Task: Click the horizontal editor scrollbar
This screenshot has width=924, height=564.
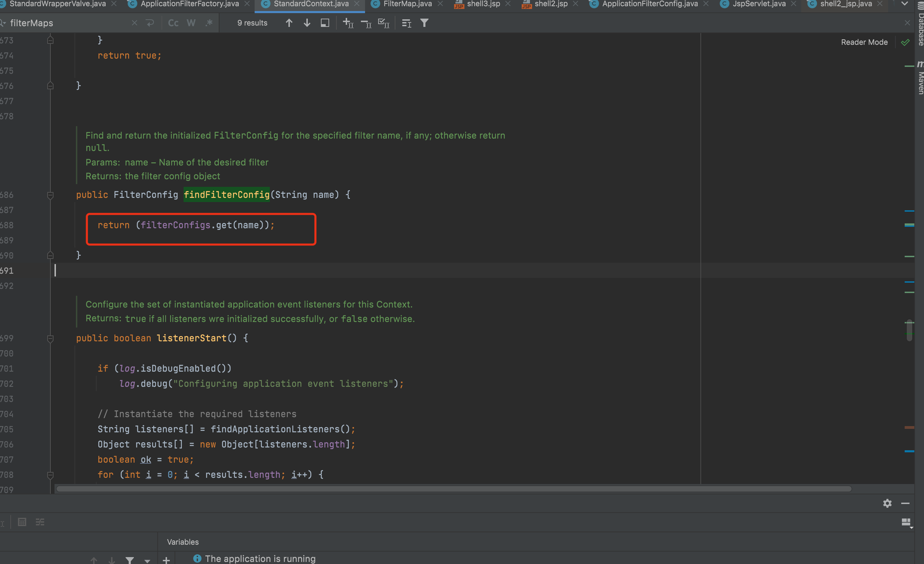Action: [x=454, y=489]
